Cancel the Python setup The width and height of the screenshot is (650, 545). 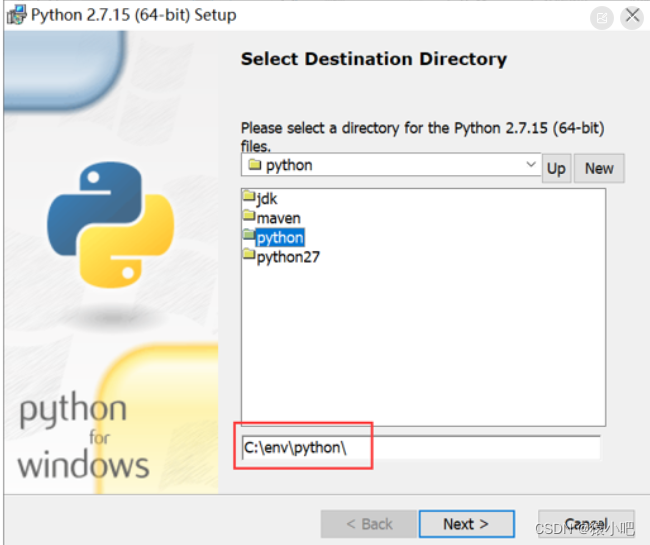[586, 524]
